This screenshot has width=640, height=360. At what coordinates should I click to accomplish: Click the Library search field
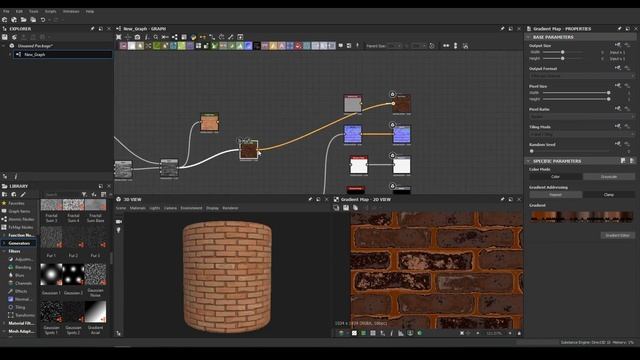point(62,195)
